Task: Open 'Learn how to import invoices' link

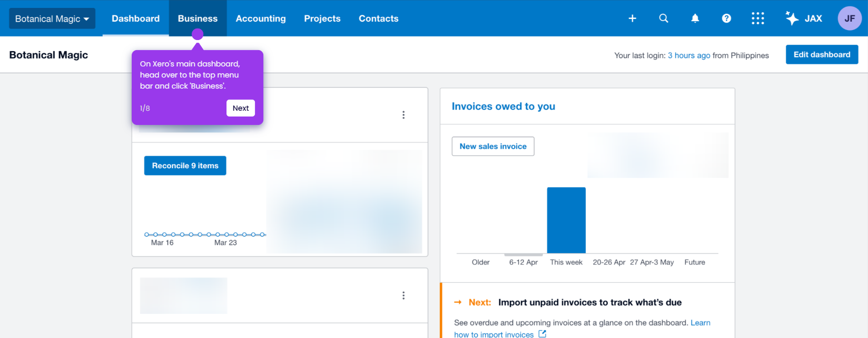Action: (582, 329)
